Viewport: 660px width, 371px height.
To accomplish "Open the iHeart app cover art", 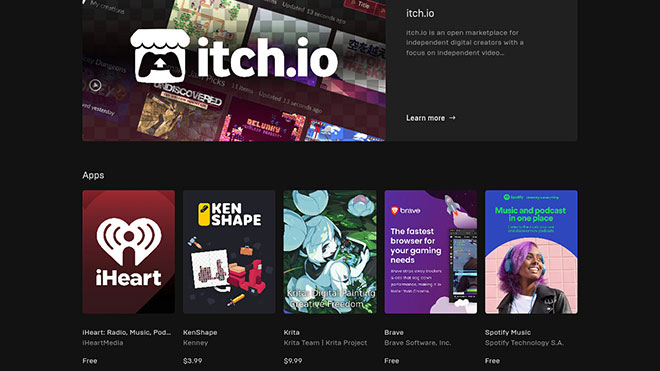I will [128, 252].
